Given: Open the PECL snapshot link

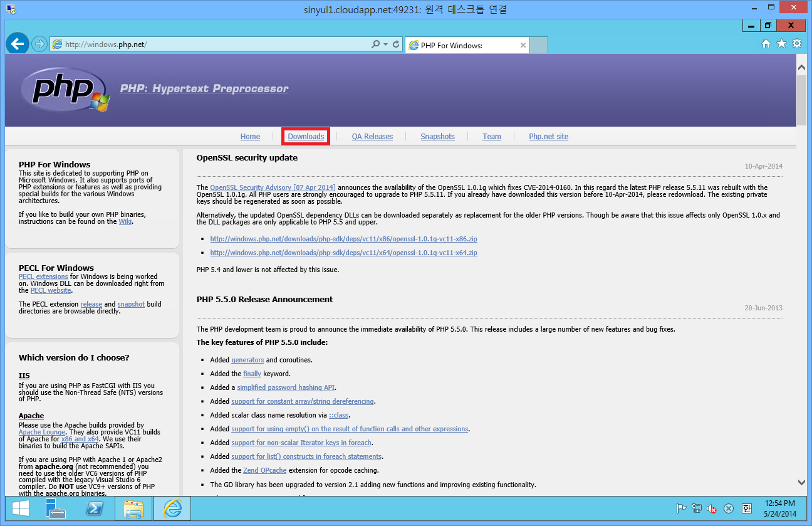Looking at the screenshot, I should (x=131, y=304).
